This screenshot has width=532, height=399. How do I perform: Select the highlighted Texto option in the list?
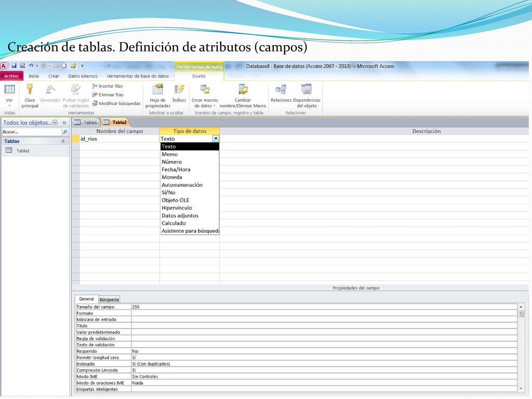click(x=190, y=147)
